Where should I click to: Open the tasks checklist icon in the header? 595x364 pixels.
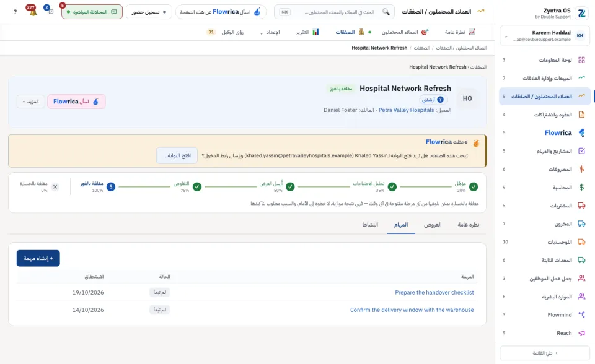pyautogui.click(x=50, y=12)
